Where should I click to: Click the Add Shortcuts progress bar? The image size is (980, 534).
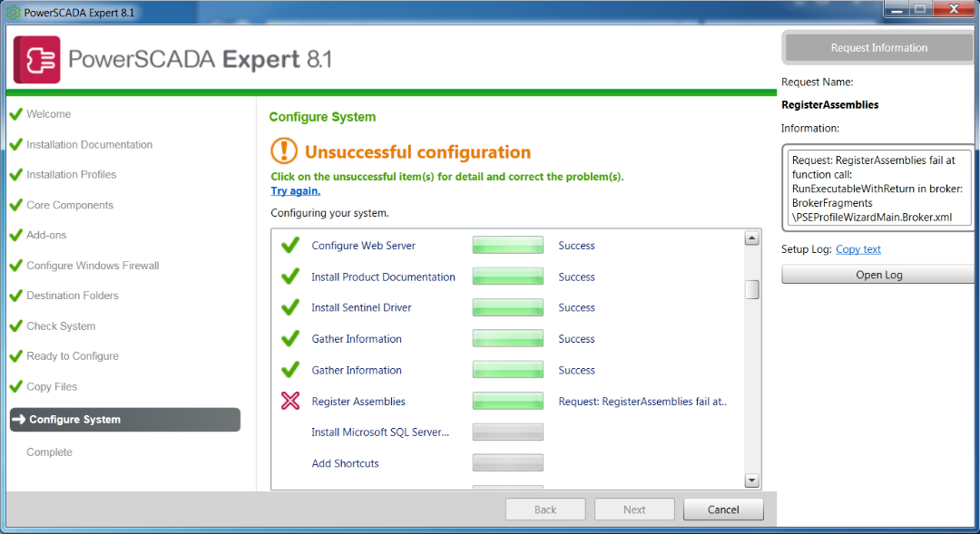click(507, 462)
